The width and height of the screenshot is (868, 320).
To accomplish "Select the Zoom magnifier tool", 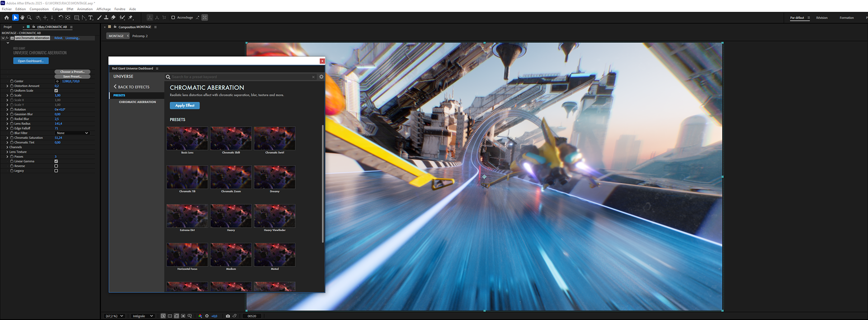I will coord(29,18).
